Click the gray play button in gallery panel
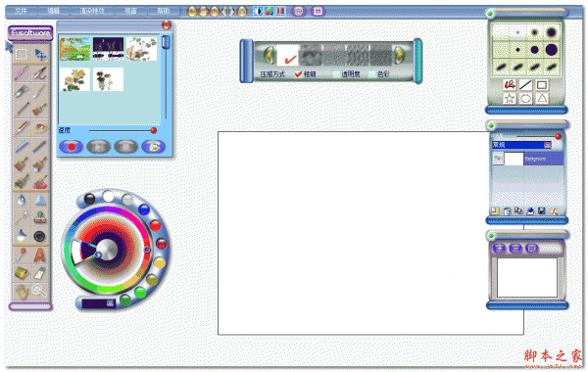 pos(98,147)
